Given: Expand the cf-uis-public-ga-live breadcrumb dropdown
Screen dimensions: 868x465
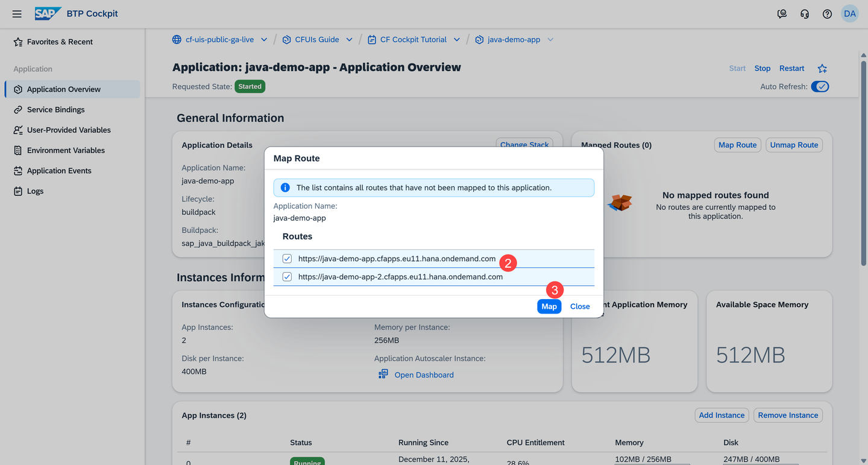Looking at the screenshot, I should click(264, 40).
